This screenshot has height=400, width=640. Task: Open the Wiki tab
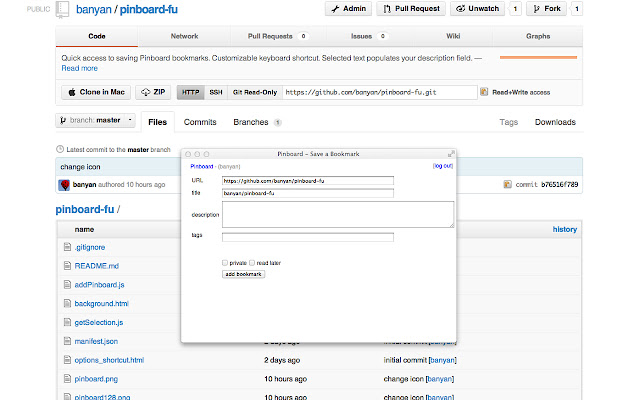[453, 36]
